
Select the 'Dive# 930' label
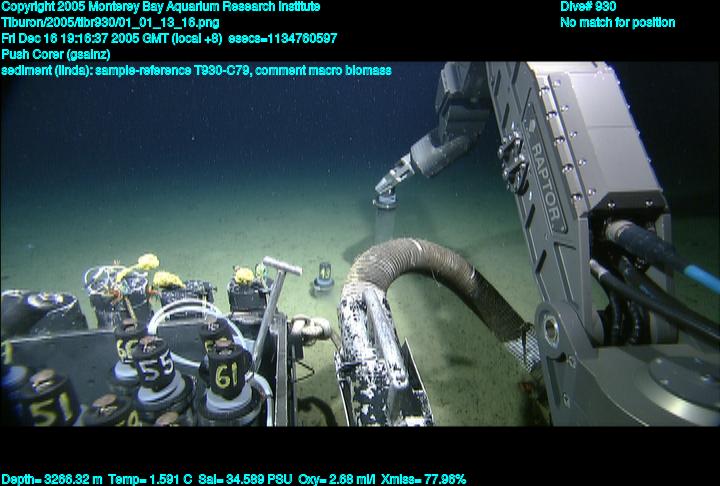click(x=588, y=7)
